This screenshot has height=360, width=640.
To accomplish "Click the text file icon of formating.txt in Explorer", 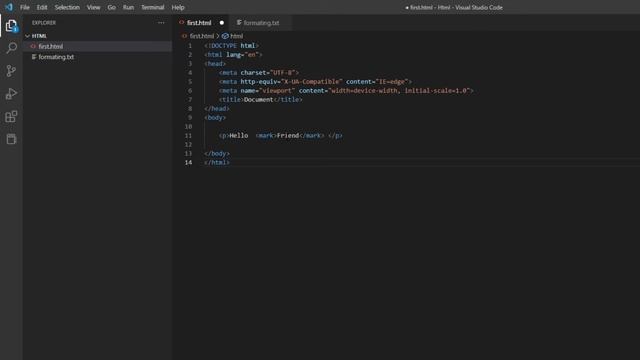I will (x=34, y=57).
